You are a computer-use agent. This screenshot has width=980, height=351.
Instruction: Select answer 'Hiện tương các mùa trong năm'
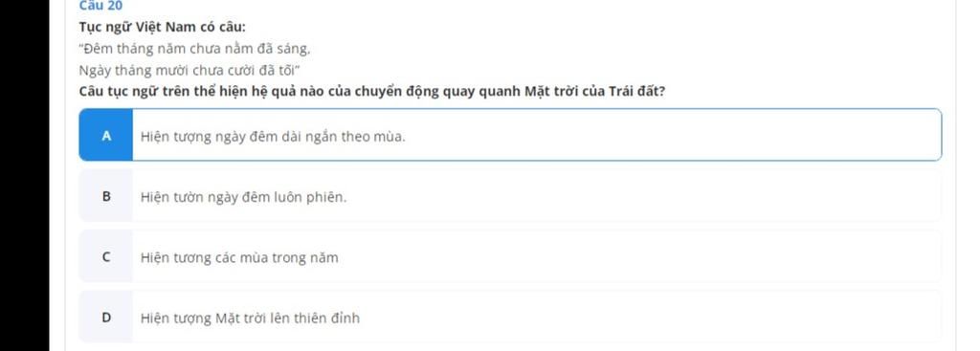tap(239, 257)
